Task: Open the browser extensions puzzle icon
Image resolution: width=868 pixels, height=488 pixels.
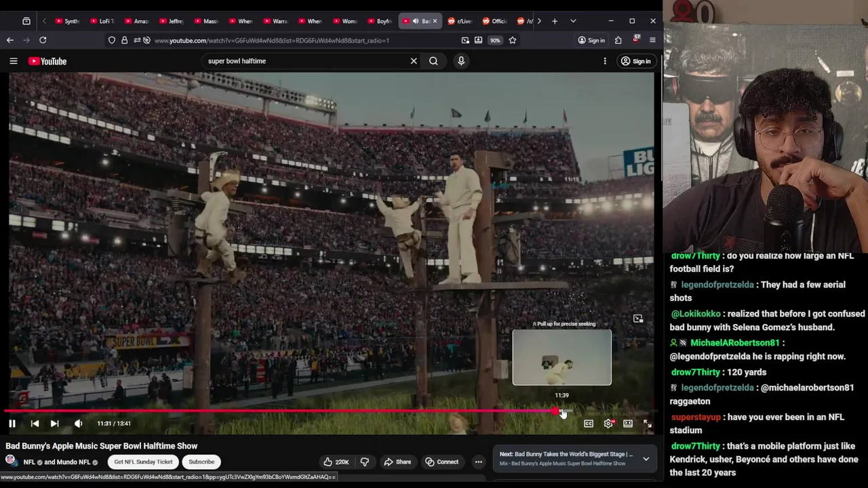Action: (618, 41)
